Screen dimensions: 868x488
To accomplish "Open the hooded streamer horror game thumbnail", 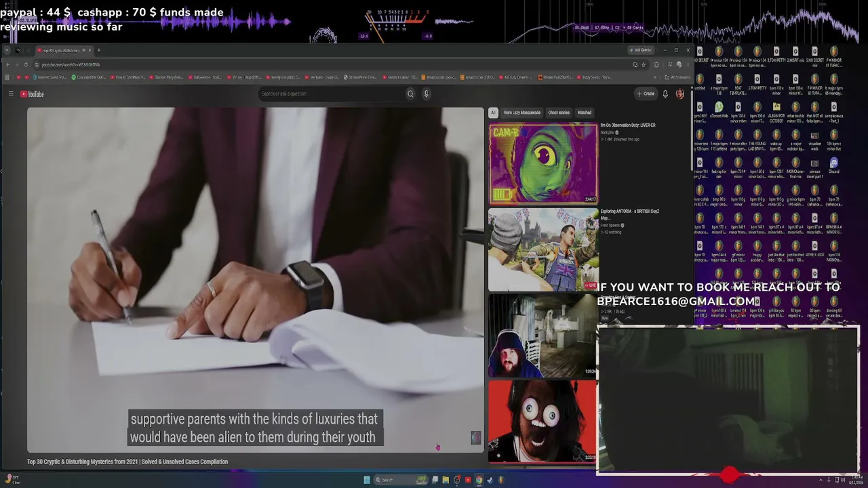I will point(542,335).
